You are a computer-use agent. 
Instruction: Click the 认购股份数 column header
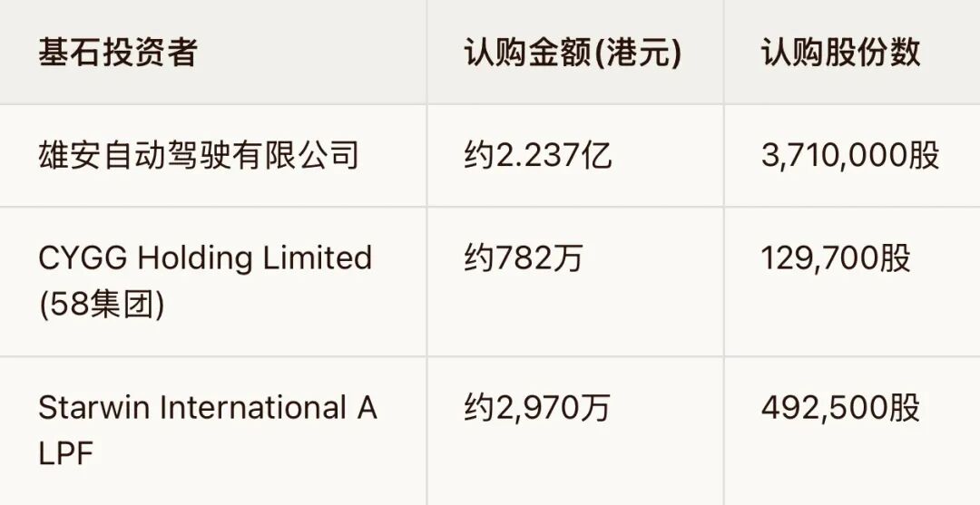[x=840, y=52]
